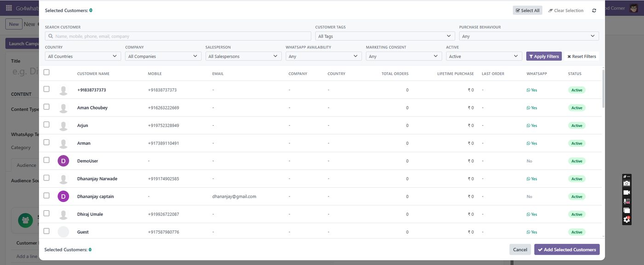This screenshot has width=644, height=265.
Task: Open the Country filter dropdown
Action: [83, 56]
